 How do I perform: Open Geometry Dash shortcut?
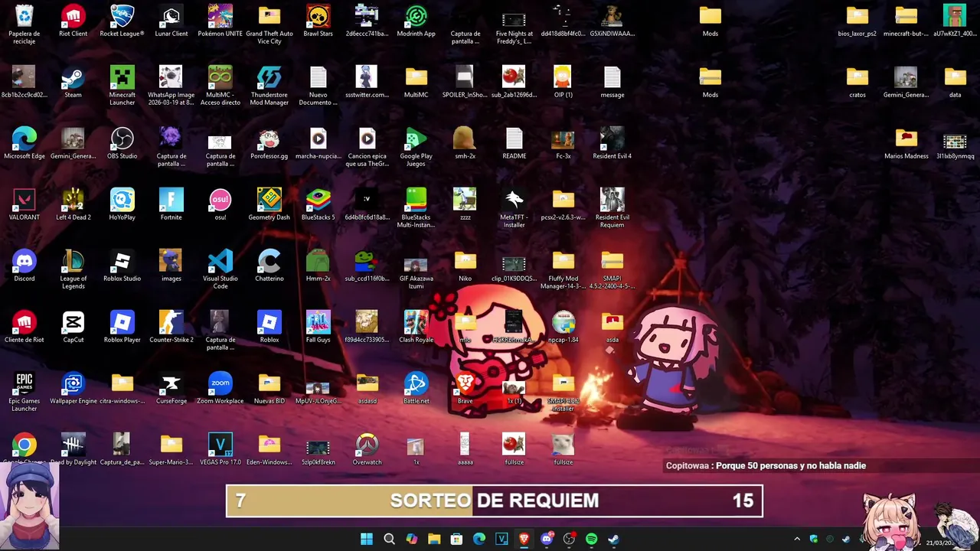click(x=269, y=204)
